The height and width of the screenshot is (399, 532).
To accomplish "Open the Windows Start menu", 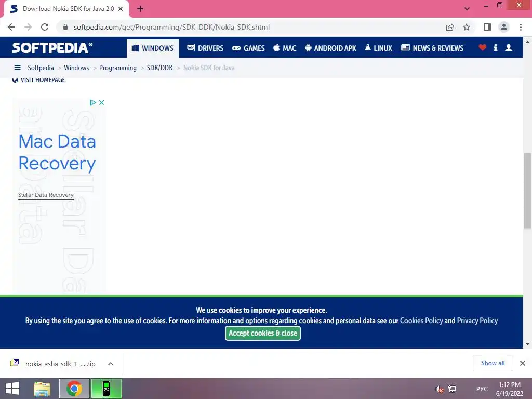I will pos(12,389).
